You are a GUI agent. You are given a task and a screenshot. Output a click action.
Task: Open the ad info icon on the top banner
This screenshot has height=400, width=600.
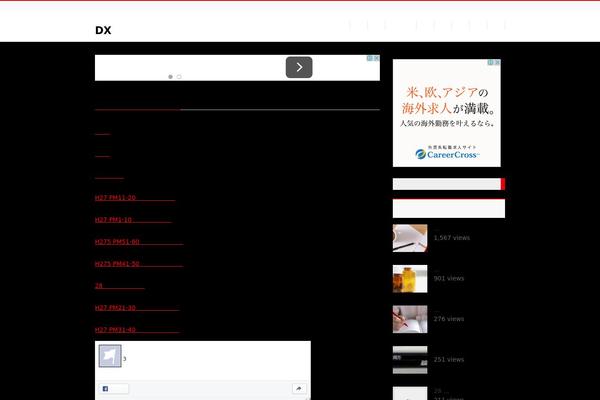pos(370,58)
